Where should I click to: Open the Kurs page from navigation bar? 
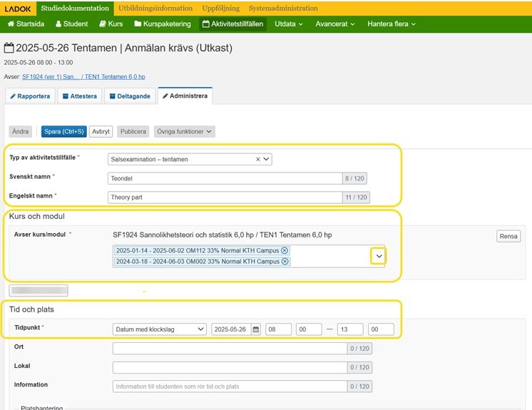click(x=111, y=24)
